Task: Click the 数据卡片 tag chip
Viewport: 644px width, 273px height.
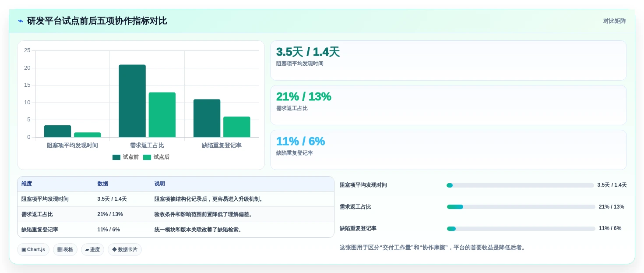Action: click(x=125, y=250)
